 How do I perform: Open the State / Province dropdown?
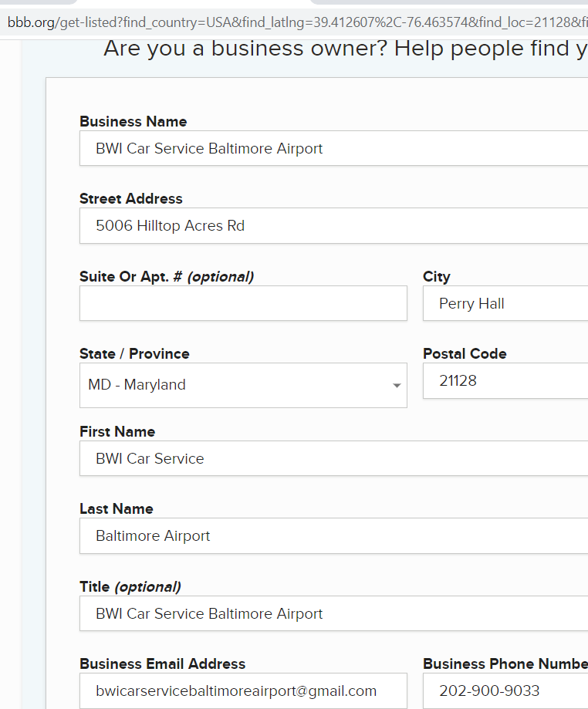click(x=243, y=385)
